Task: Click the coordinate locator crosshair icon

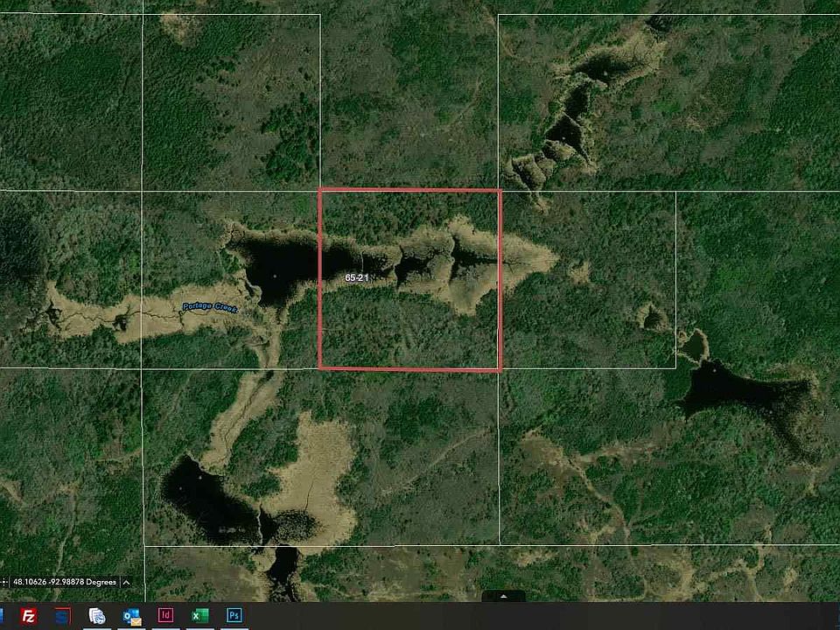Action: tap(5, 582)
